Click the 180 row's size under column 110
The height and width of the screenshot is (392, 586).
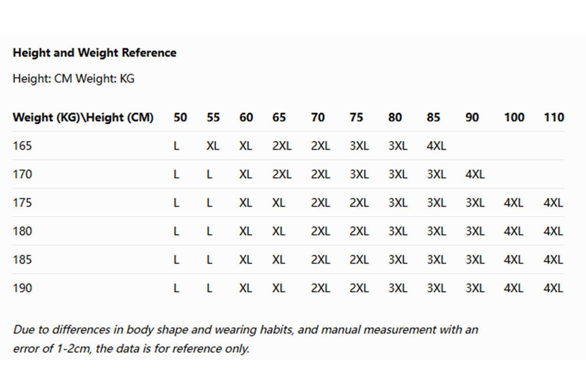(x=553, y=231)
